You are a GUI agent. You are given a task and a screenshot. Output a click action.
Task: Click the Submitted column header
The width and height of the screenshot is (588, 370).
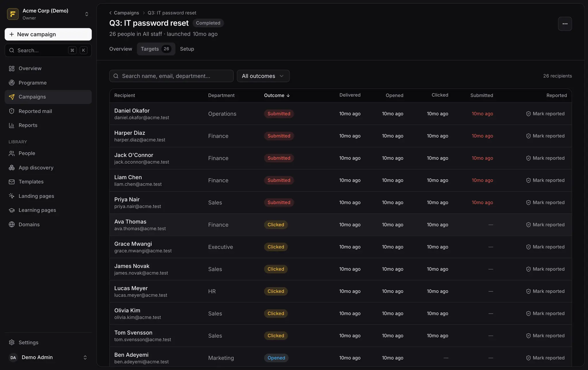point(481,95)
